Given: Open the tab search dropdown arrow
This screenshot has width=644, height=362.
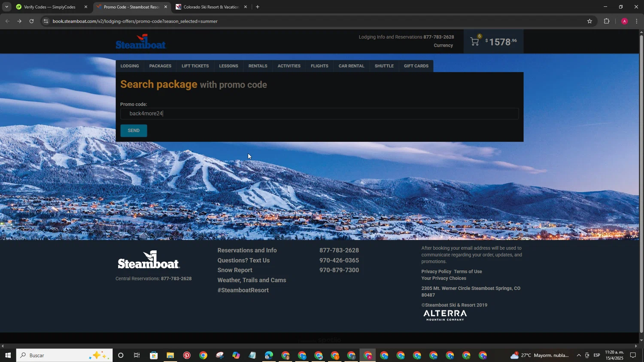Looking at the screenshot, I should pyautogui.click(x=6, y=7).
